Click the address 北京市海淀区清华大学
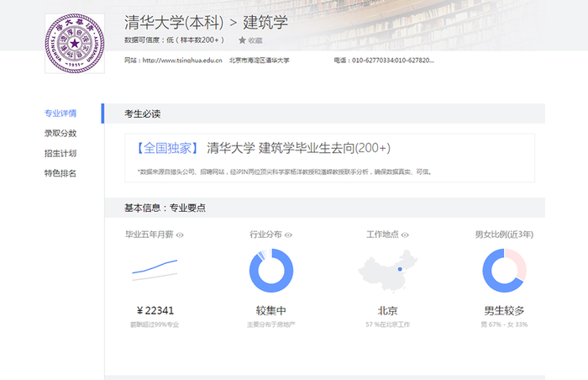Viewport: 588px width, 380px height. point(260,61)
